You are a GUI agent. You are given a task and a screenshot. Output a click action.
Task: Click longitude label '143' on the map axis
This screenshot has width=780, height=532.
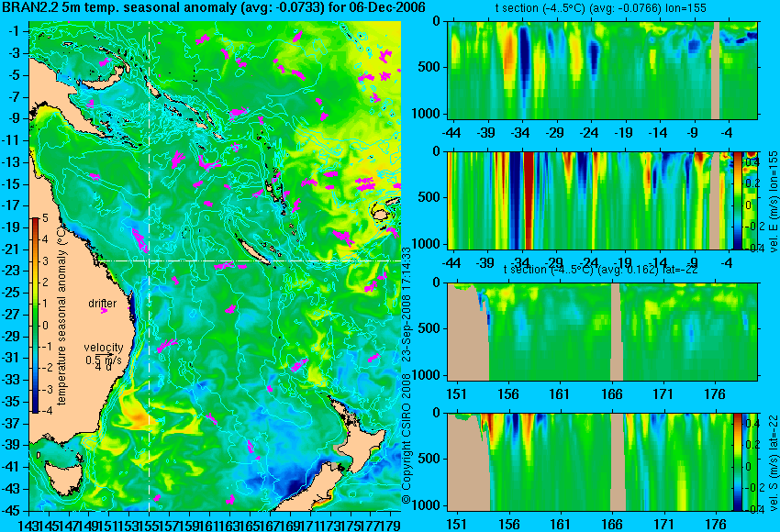pos(28,525)
